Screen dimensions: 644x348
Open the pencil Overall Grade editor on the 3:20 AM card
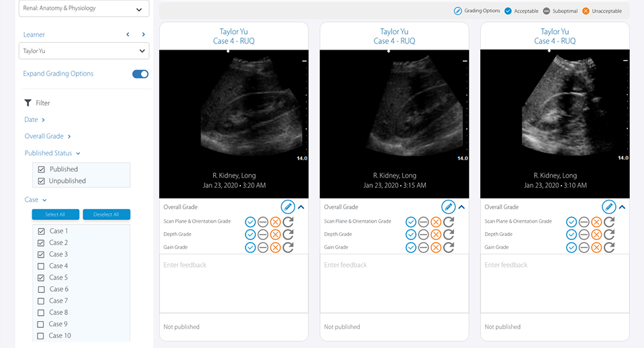tap(288, 207)
